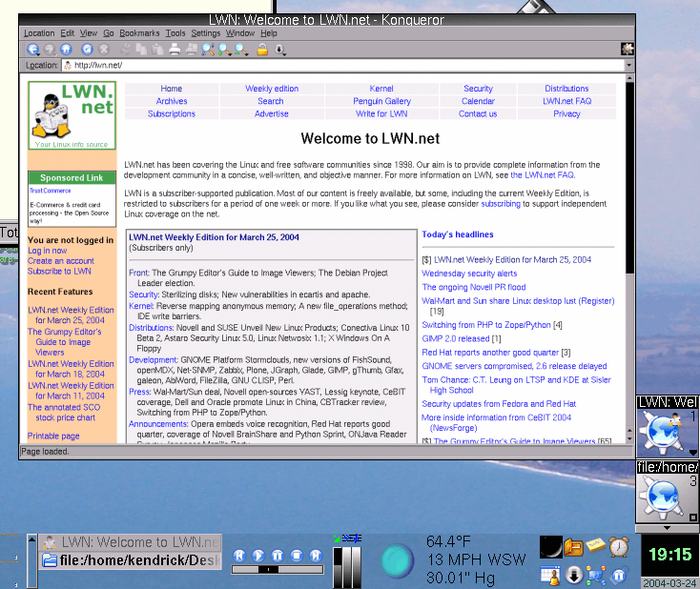
Task: Open the download arrow toolbar dropdown
Action: click(x=280, y=50)
